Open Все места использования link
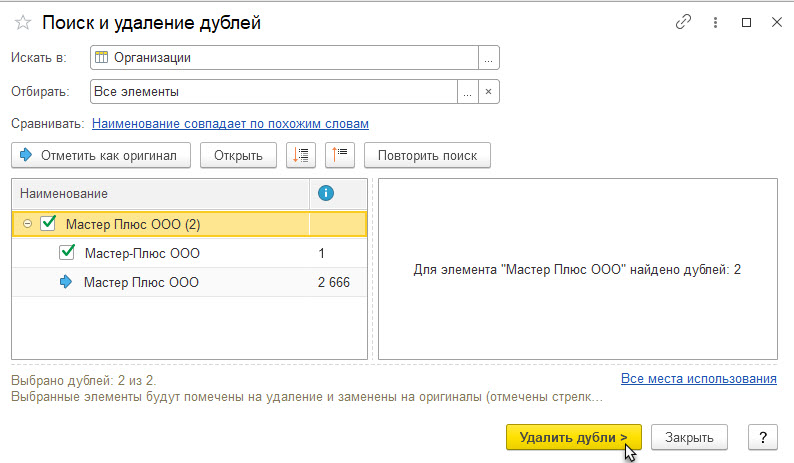The width and height of the screenshot is (794, 463). pos(698,379)
